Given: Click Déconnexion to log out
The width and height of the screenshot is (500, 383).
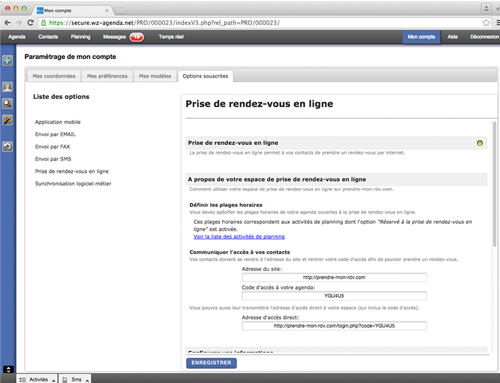Looking at the screenshot, I should coord(484,37).
